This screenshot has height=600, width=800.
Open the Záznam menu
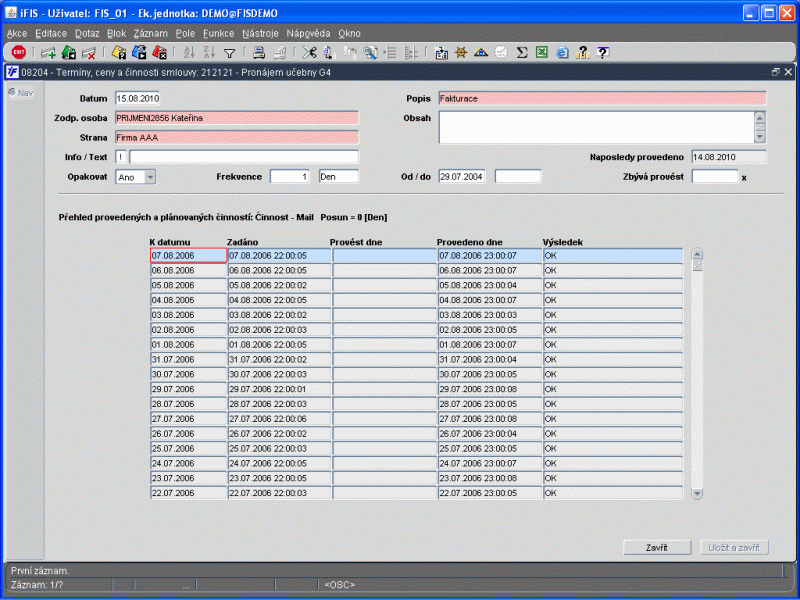150,33
